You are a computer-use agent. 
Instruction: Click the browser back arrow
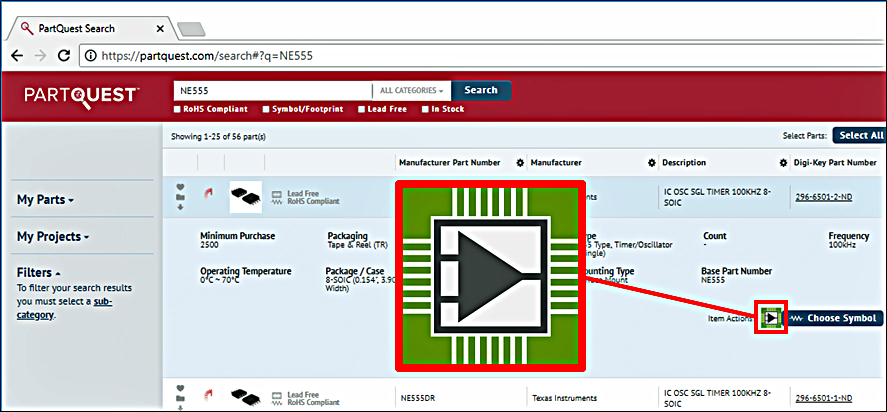17,55
